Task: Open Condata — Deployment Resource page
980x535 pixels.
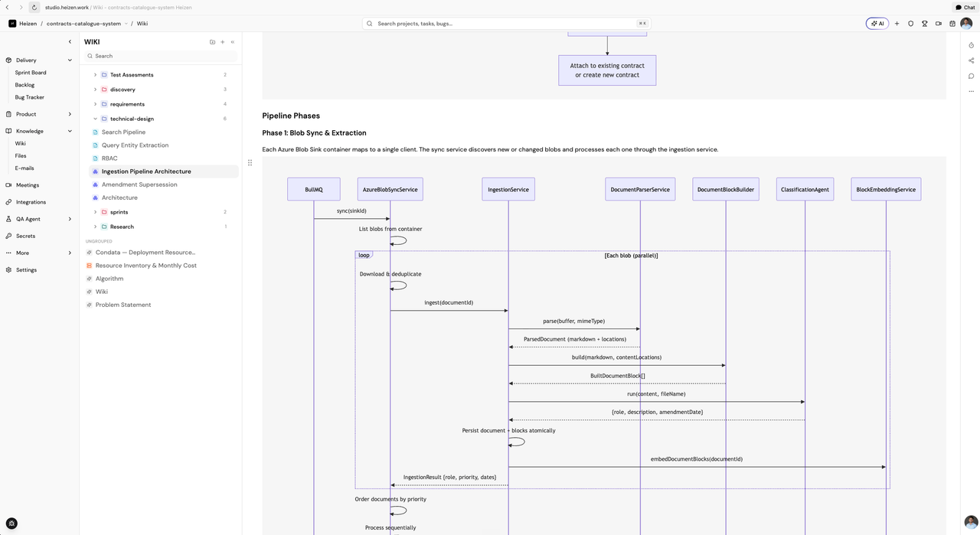Action: coord(145,253)
